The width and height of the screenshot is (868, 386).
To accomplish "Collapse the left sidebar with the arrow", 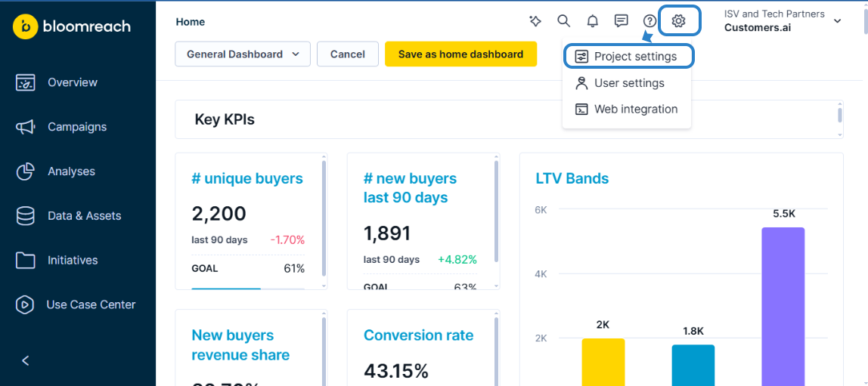I will [26, 360].
